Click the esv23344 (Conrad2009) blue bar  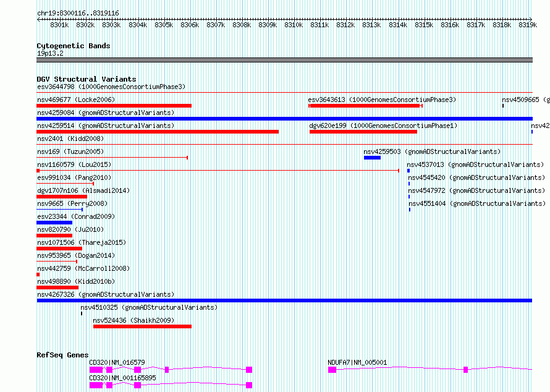click(x=54, y=223)
